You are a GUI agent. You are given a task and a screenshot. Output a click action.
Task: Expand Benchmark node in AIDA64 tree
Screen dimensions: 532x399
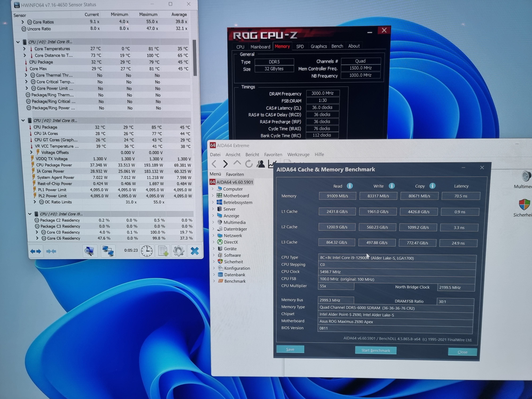click(214, 281)
